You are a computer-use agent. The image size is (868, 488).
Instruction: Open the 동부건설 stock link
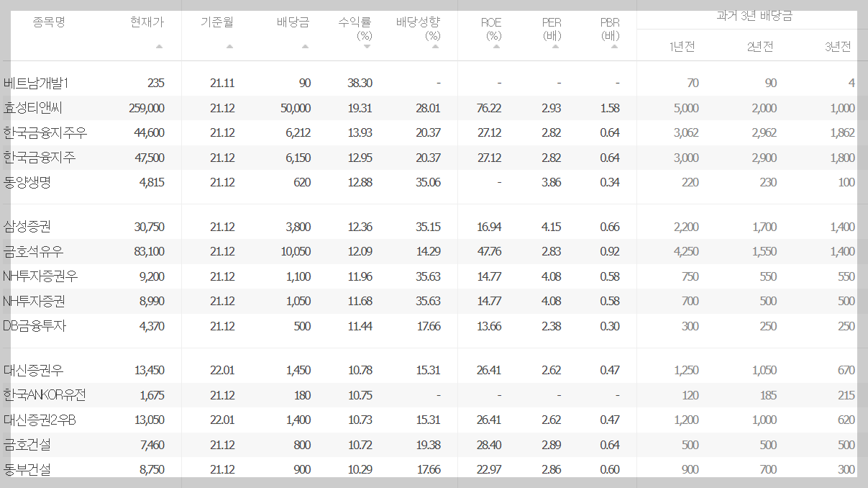tap(27, 470)
